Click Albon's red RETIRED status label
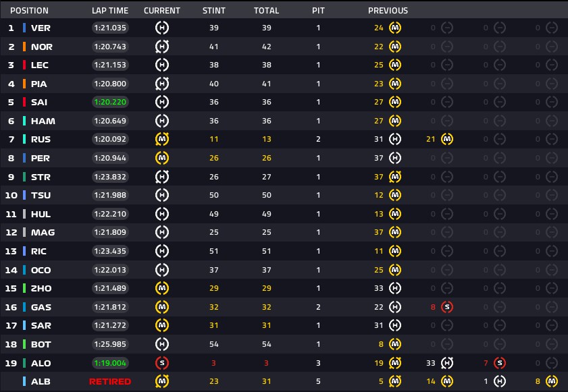 click(110, 381)
